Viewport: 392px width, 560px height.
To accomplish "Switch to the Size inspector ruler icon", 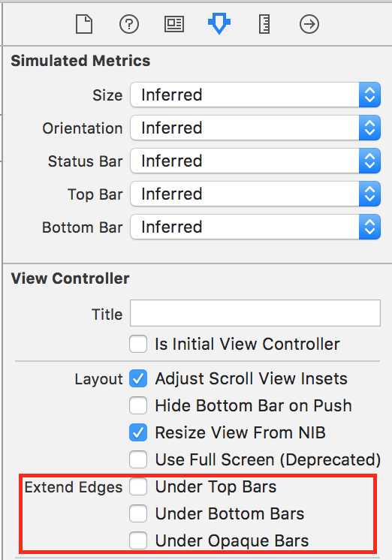I will point(264,24).
